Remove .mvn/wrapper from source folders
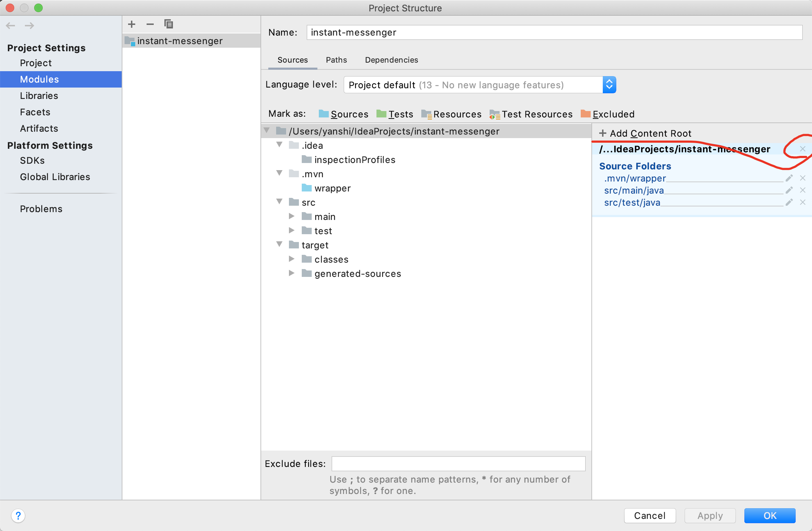Viewport: 812px width, 531px height. 802,178
